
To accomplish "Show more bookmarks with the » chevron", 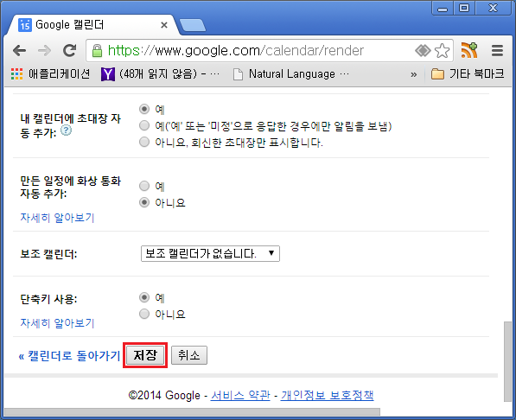I will 414,74.
